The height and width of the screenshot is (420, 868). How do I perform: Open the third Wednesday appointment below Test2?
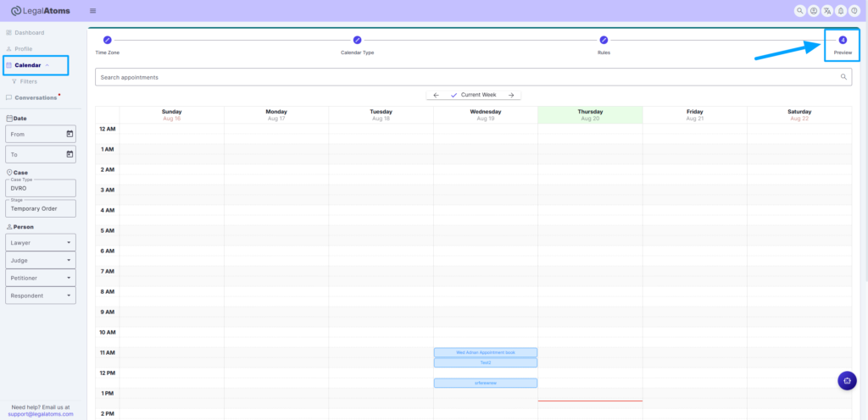486,383
